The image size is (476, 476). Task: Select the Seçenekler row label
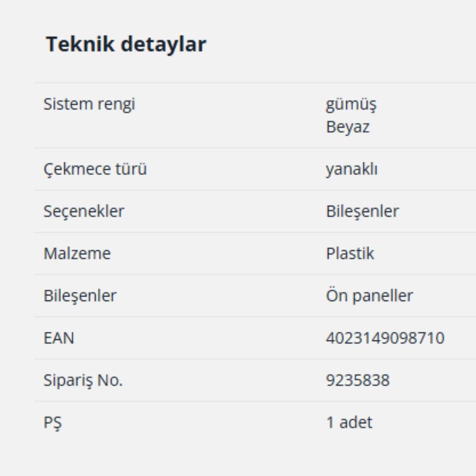(x=84, y=211)
